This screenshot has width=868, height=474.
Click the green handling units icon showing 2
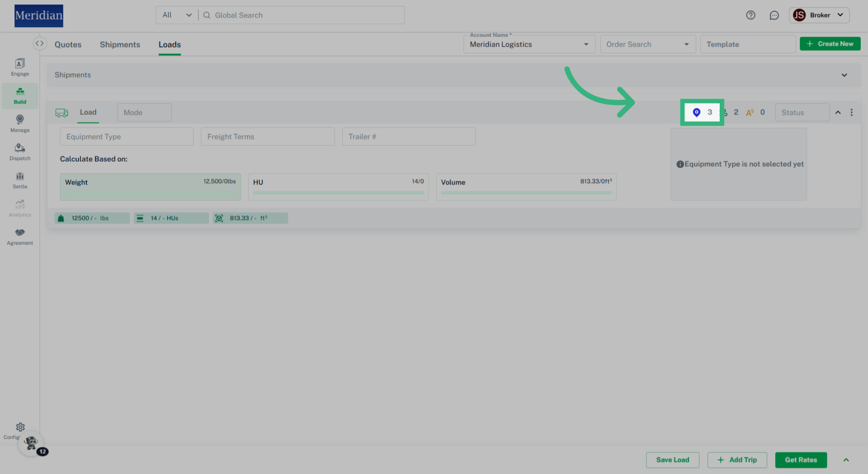pyautogui.click(x=725, y=112)
